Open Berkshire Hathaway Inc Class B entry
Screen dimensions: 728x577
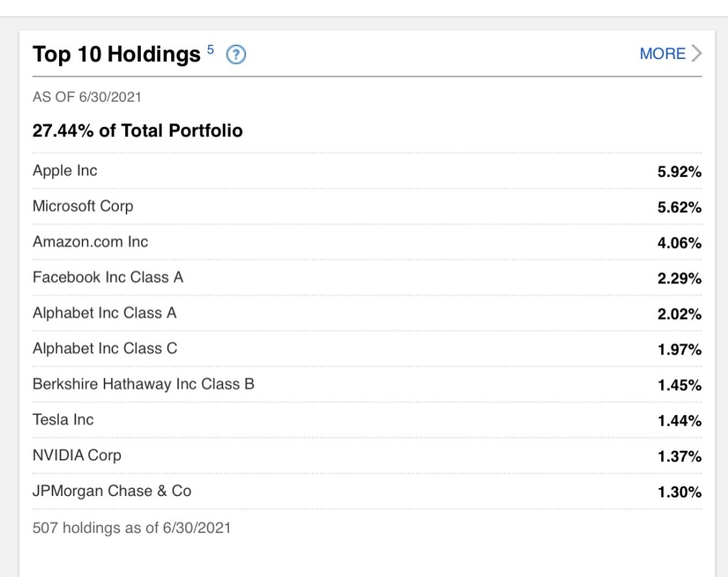[x=144, y=384]
